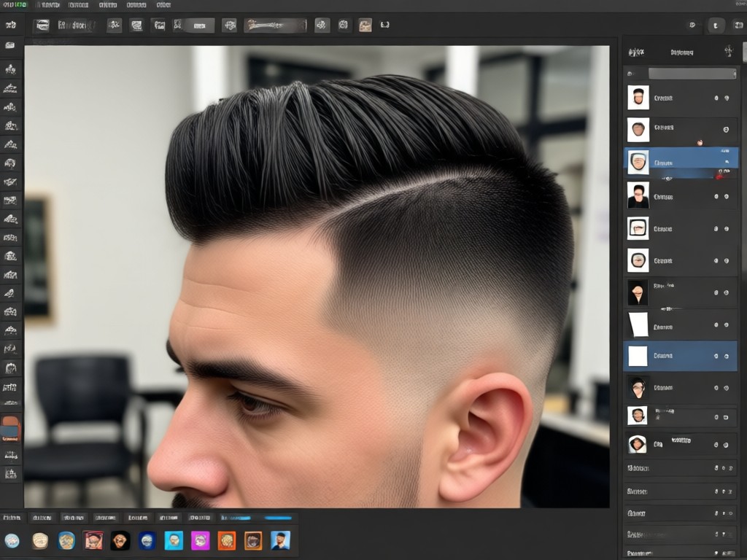Click the gray search field above layers
The width and height of the screenshot is (747, 560).
692,74
